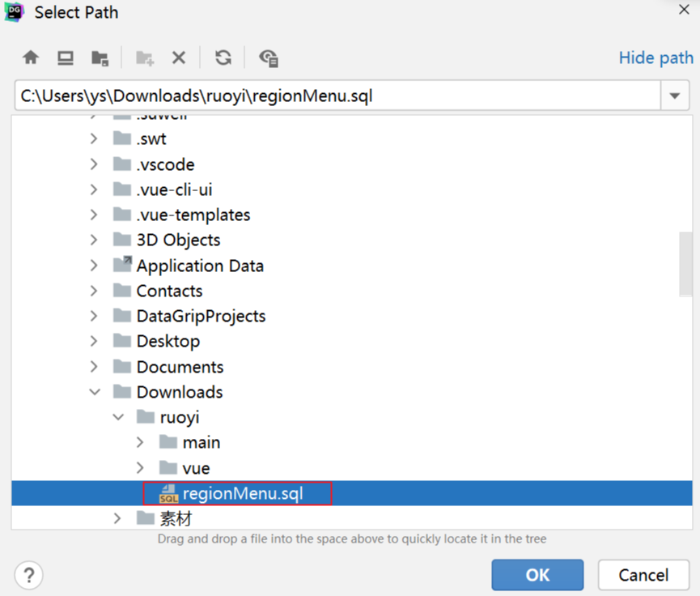700x596 pixels.
Task: Click the New Folder icon
Action: click(x=145, y=57)
